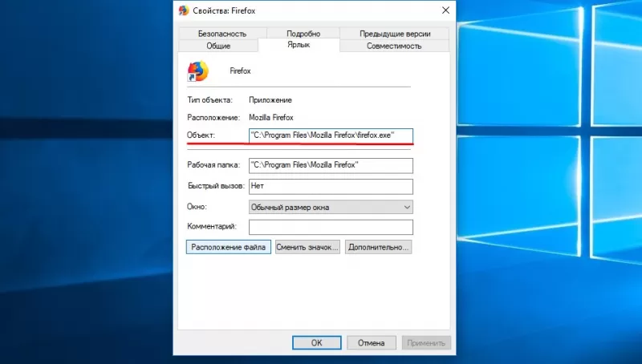This screenshot has height=364, width=642.
Task: Click the Сменить значок button
Action: pyautogui.click(x=307, y=247)
